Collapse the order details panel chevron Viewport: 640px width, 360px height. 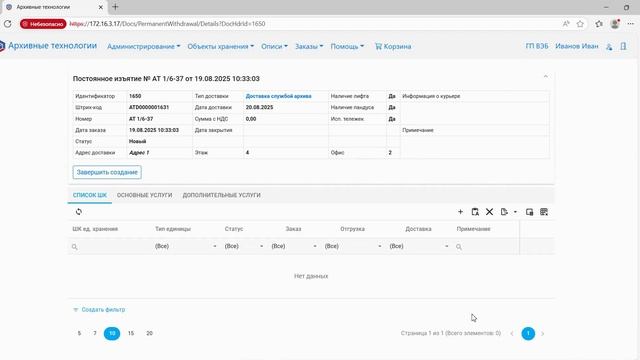point(546,77)
